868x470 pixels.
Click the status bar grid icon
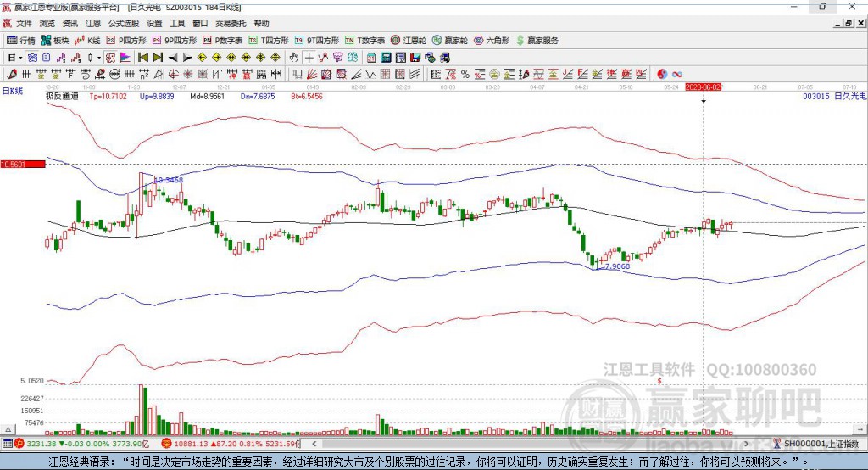pos(7,444)
